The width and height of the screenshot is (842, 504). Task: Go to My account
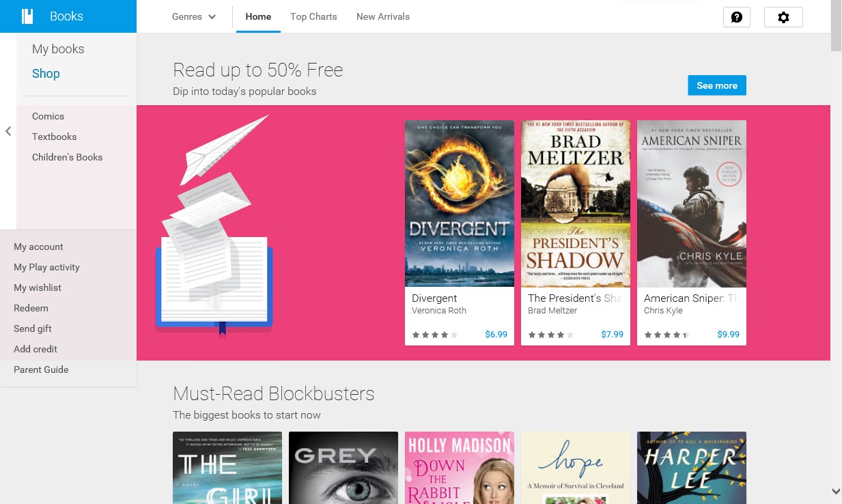coord(38,247)
